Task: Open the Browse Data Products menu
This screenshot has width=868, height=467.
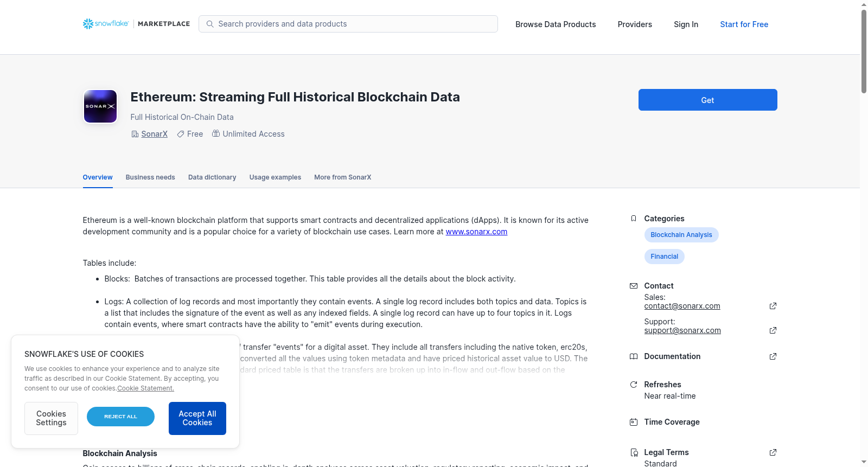Action: coord(556,24)
